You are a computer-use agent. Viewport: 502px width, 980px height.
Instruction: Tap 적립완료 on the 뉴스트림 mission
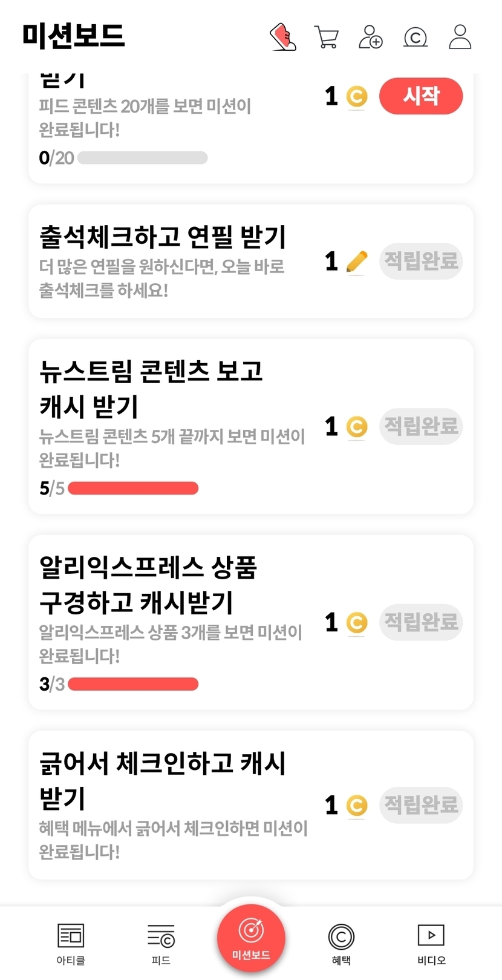tap(421, 426)
